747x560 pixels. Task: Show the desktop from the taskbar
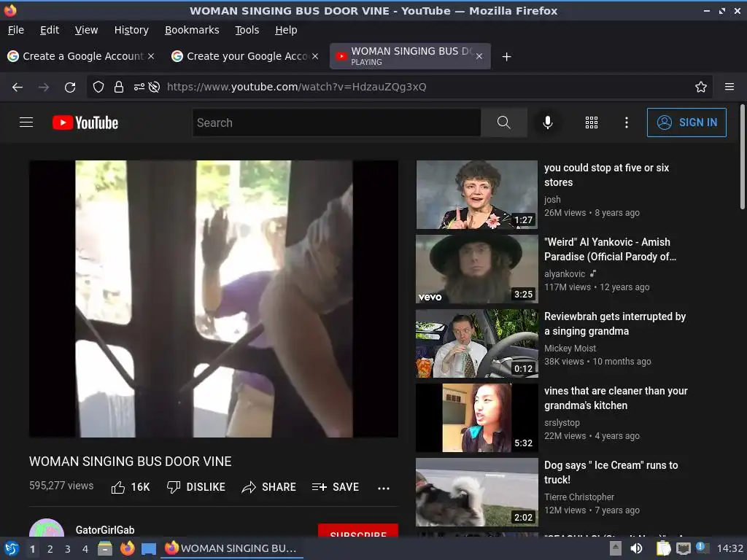tap(149, 548)
